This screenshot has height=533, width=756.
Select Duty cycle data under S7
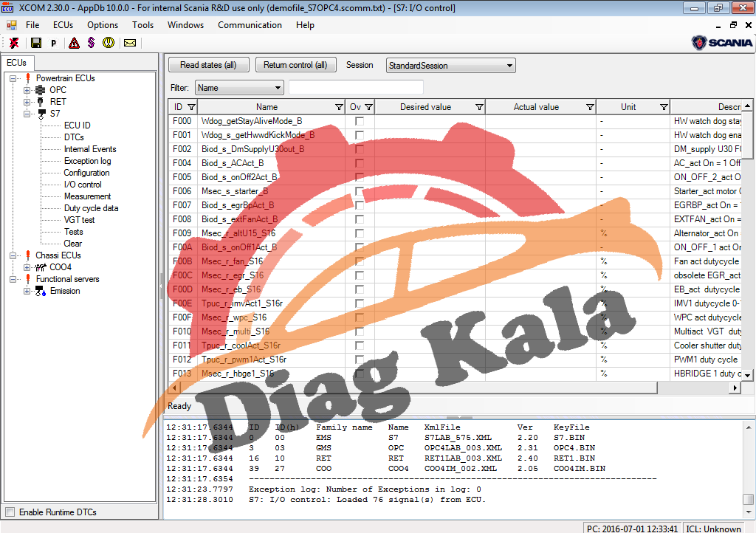91,208
